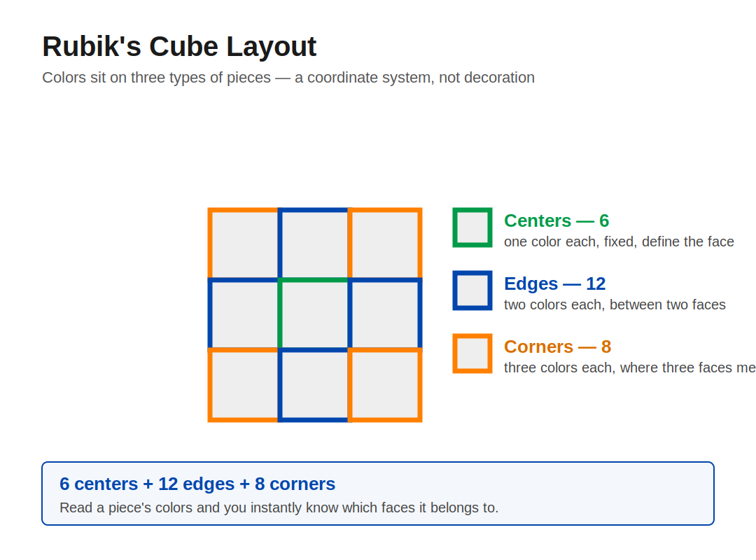Select the middle-left blue edge cell
Image resolution: width=756 pixels, height=560 pixels.
245,315
